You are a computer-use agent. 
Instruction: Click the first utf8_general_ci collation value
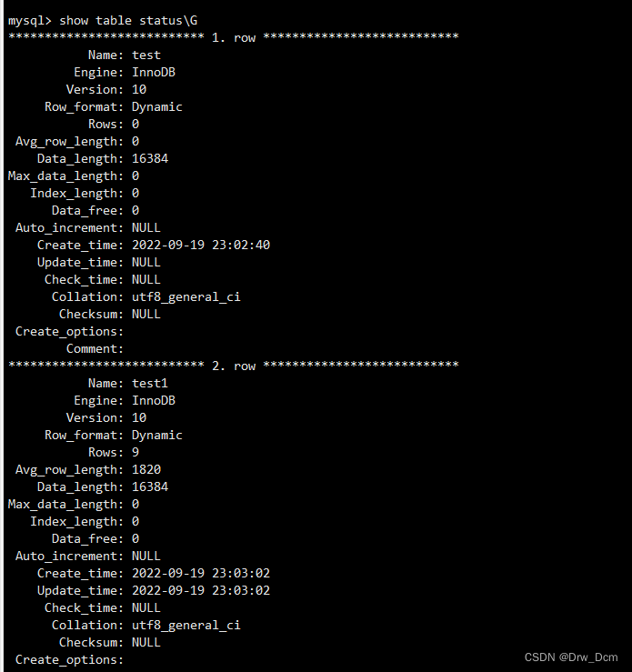click(186, 297)
